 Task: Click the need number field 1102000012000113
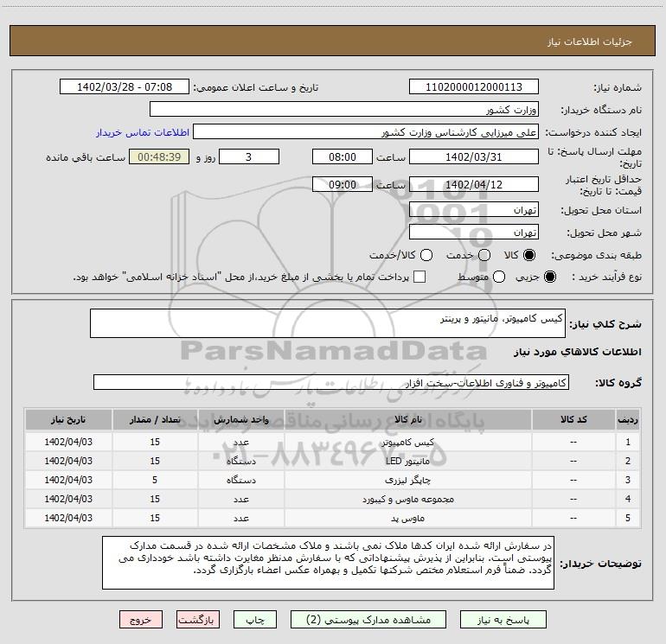pyautogui.click(x=474, y=86)
